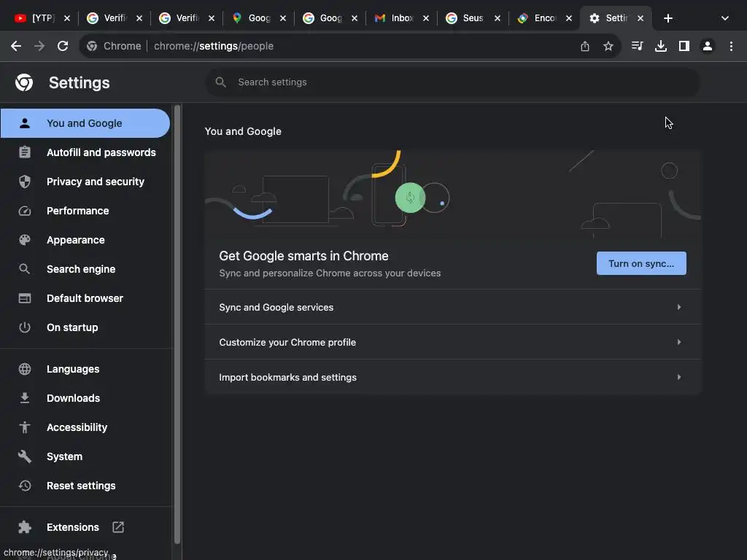Click the Turn on sync button

click(641, 263)
